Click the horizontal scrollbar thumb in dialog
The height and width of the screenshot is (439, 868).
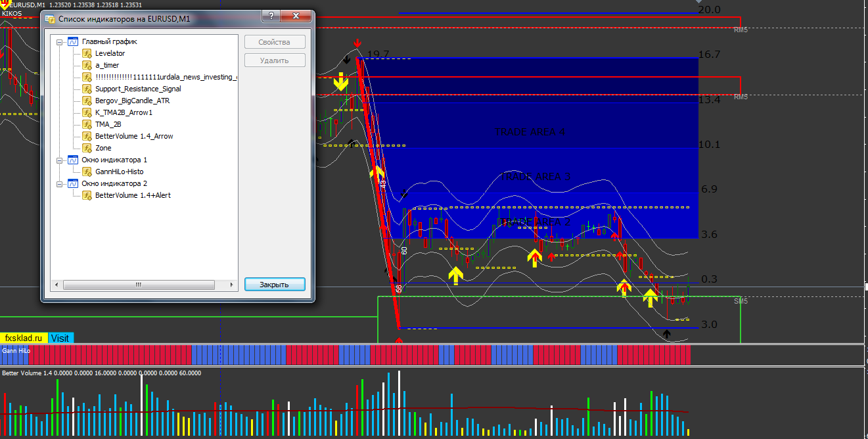[139, 285]
